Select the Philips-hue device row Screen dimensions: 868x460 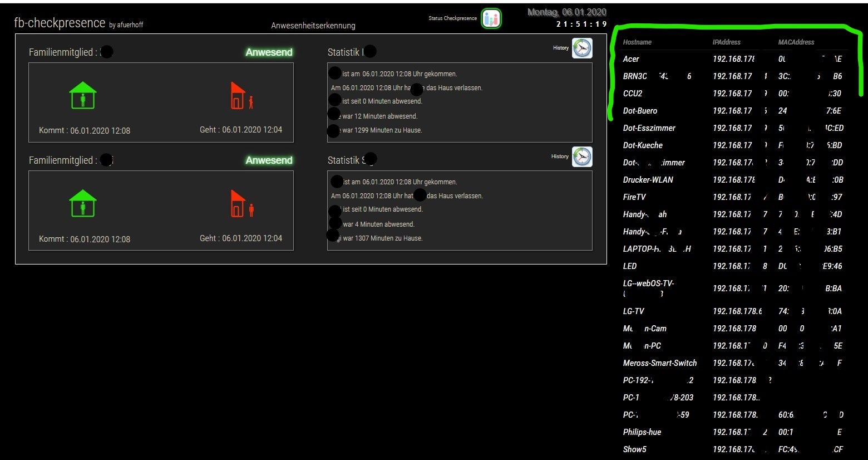733,432
